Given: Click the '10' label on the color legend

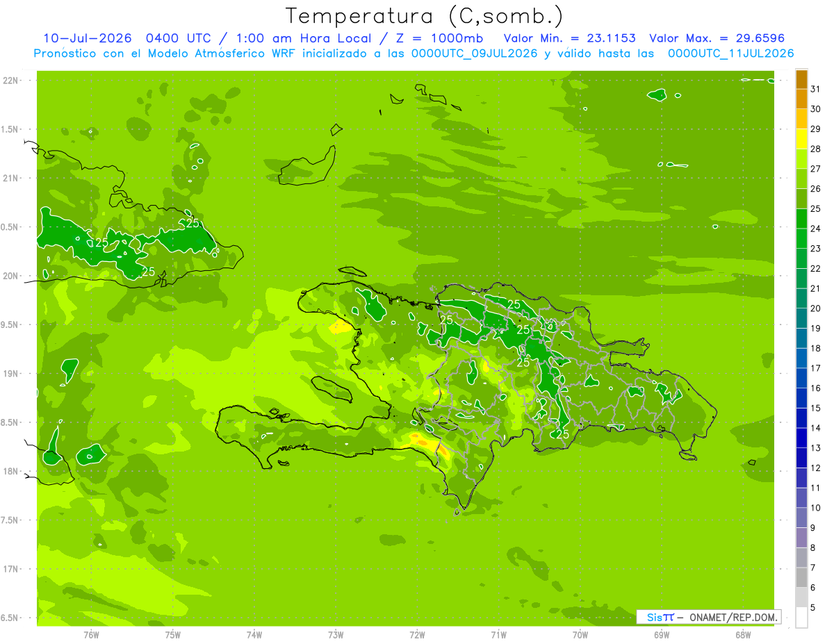Looking at the screenshot, I should click(815, 508).
